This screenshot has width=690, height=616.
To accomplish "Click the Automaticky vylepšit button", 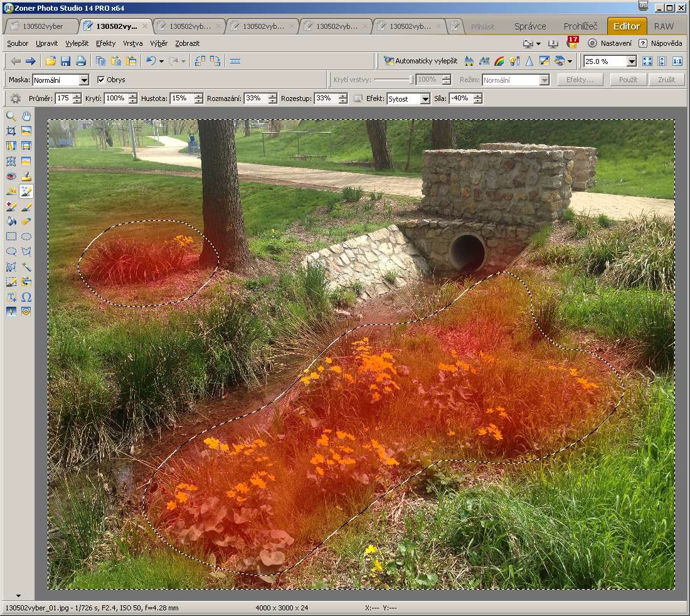I will [420, 61].
